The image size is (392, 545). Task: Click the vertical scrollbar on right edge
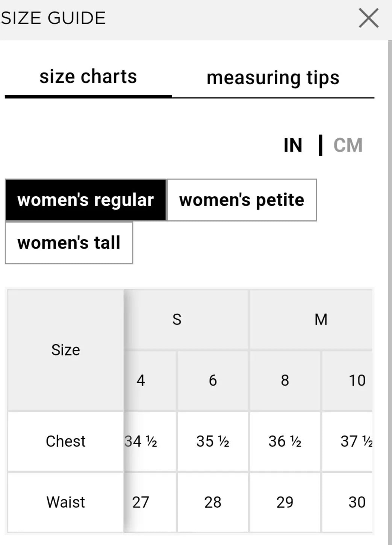tap(390, 263)
